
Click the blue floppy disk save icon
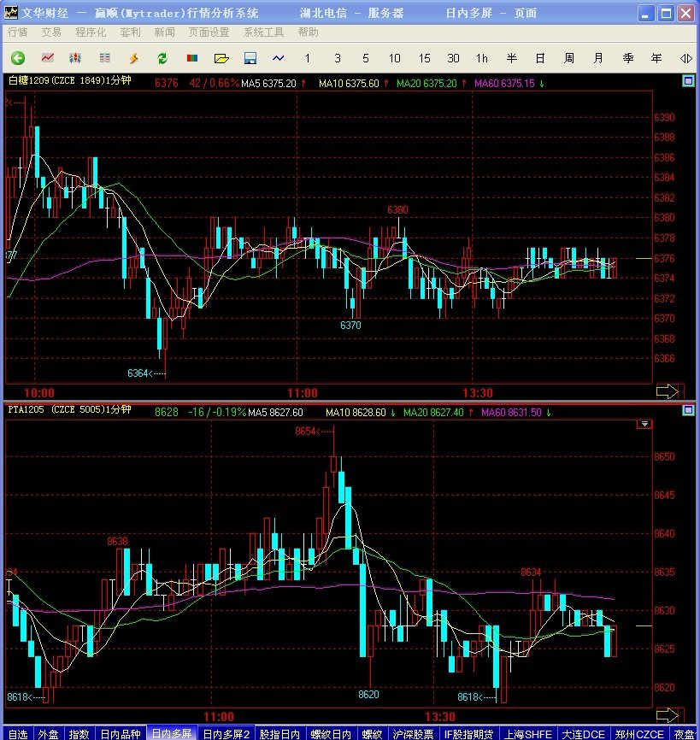click(x=250, y=58)
